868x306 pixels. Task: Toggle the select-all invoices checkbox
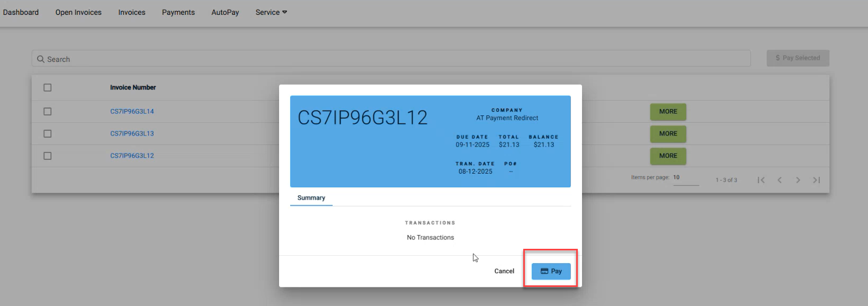pyautogui.click(x=48, y=87)
